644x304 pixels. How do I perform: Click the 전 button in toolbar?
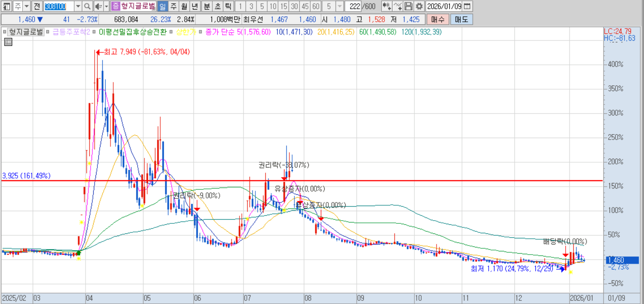point(37,6)
